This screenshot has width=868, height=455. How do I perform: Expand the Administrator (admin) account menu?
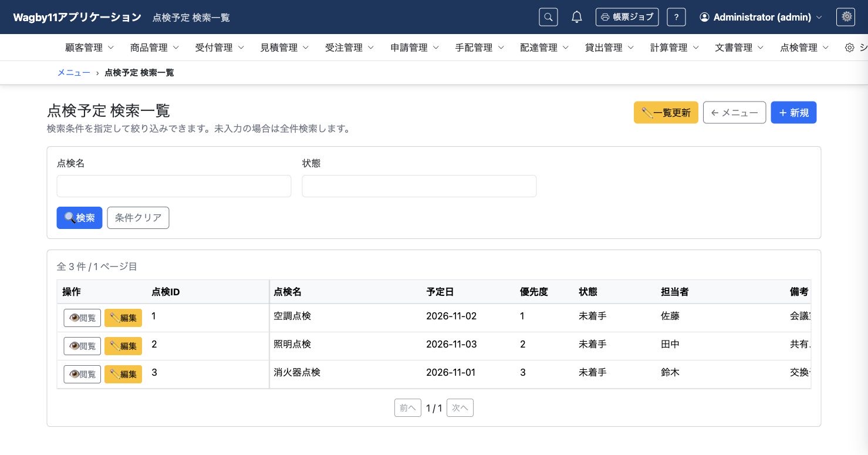[x=761, y=17]
